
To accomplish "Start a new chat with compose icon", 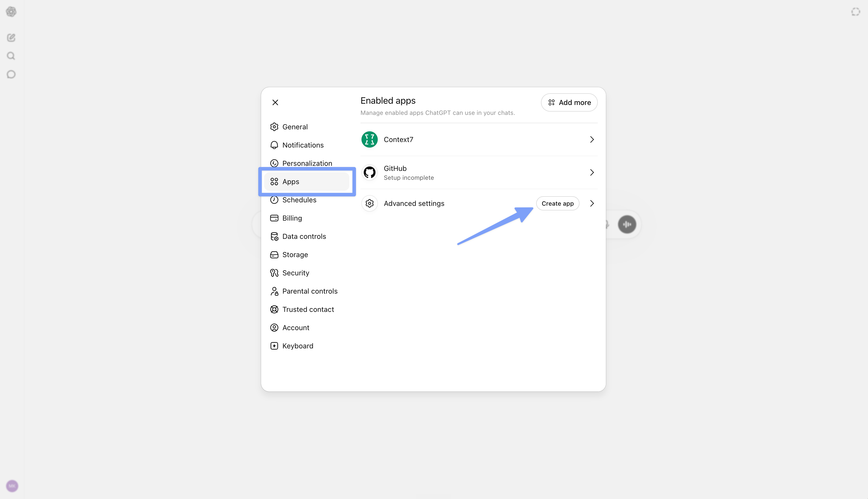I will (11, 37).
